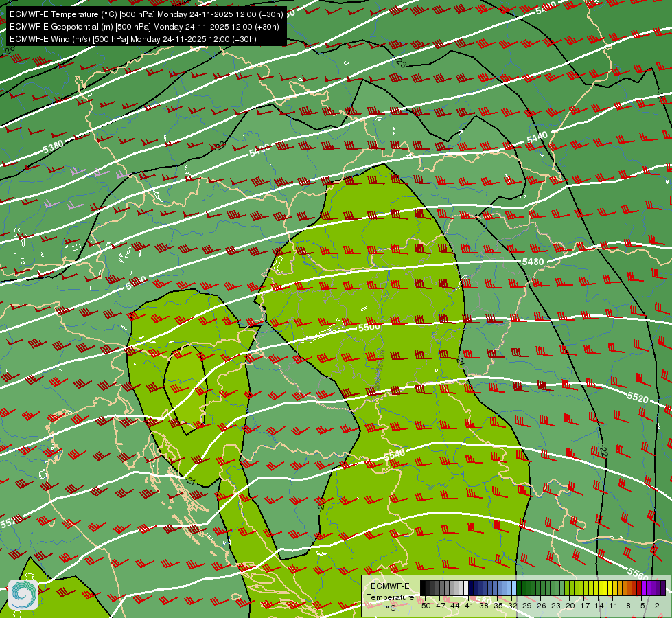
Task: Select the ECMWF-E Geopotential (m) title line
Action: coord(144,27)
